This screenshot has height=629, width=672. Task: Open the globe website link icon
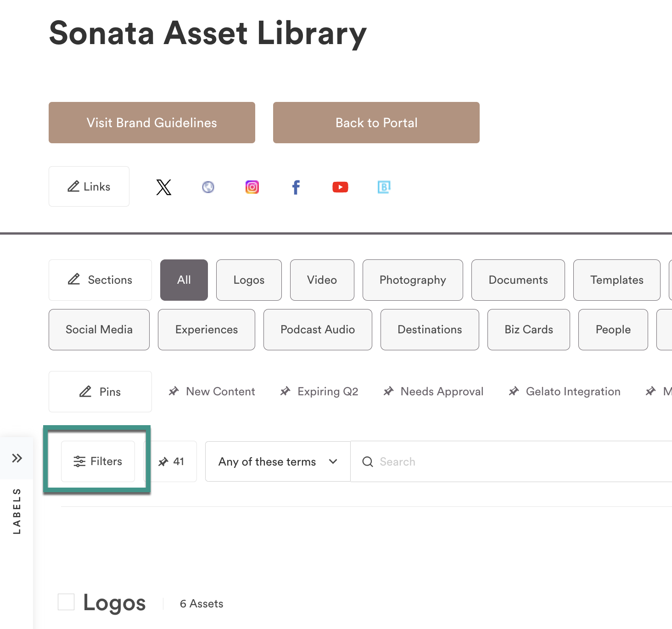click(x=208, y=187)
